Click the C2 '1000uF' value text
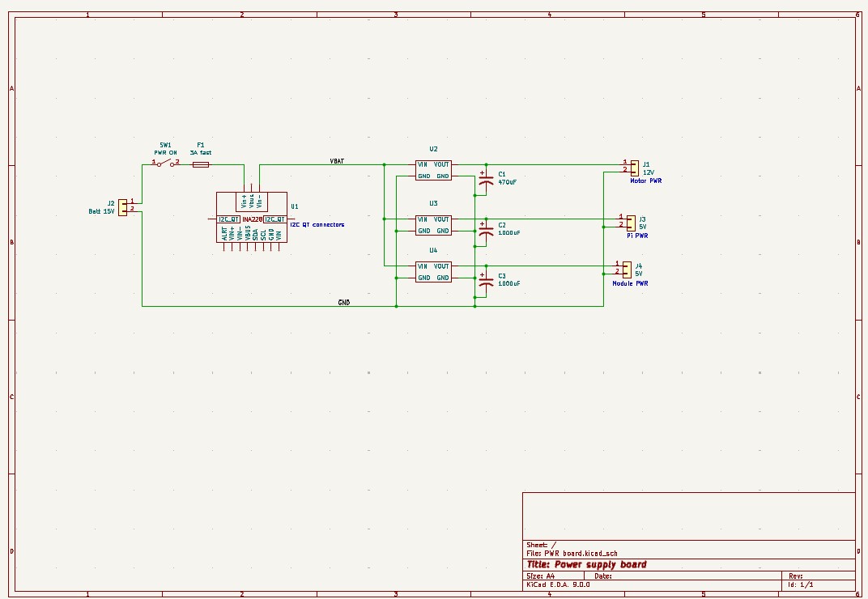This screenshot has height=599, width=868. point(508,233)
